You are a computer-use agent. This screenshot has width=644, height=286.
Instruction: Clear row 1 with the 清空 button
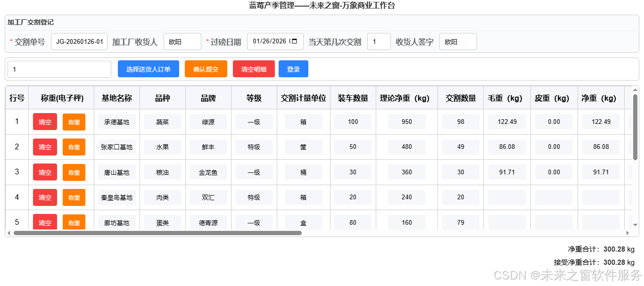pyautogui.click(x=45, y=122)
